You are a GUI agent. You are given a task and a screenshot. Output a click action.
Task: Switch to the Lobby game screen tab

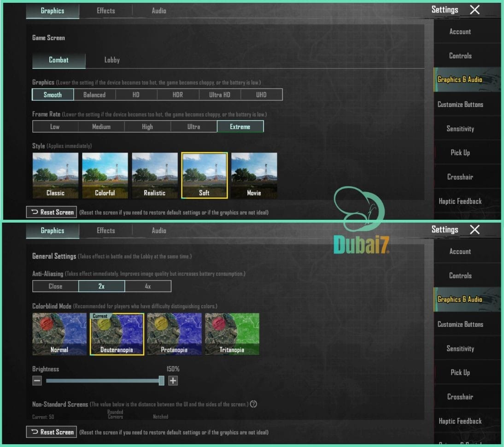(112, 60)
